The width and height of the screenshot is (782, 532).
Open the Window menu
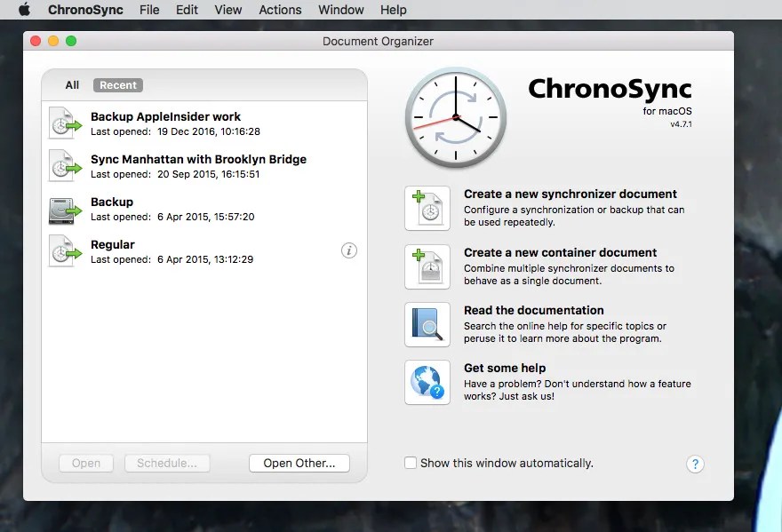[x=341, y=10]
